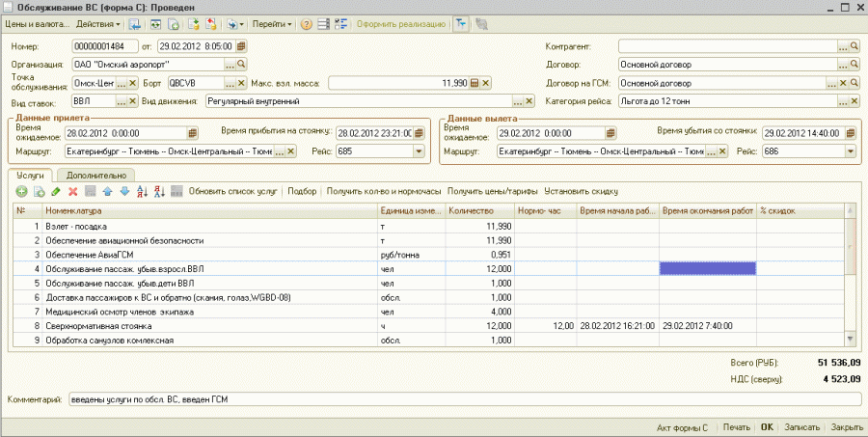
Task: Move row up with blue arrow
Action: (107, 192)
